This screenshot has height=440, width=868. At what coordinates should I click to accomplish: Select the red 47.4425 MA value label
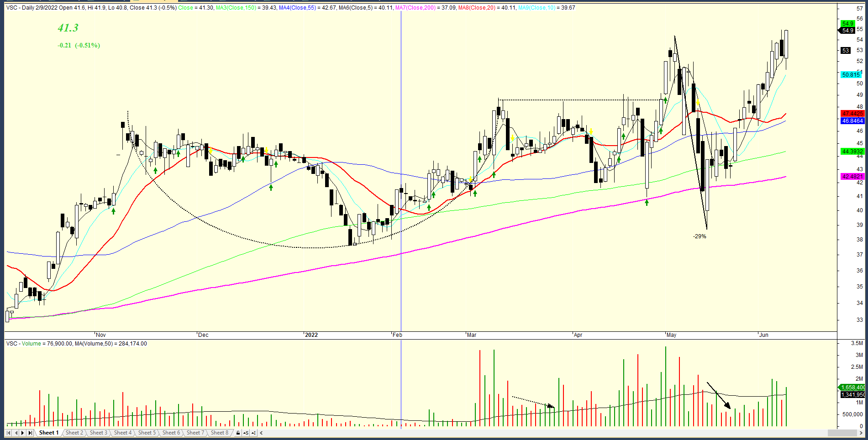point(852,114)
